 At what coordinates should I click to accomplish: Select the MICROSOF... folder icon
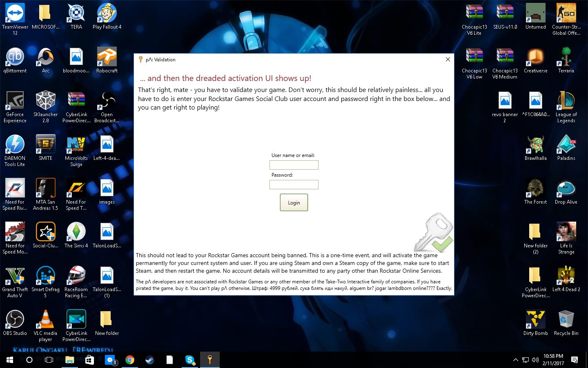pyautogui.click(x=46, y=17)
